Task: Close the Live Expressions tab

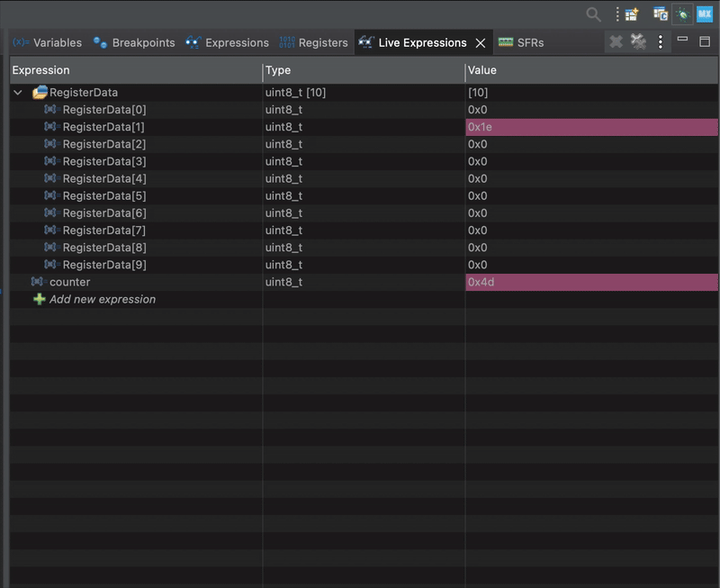Action: pyautogui.click(x=481, y=43)
